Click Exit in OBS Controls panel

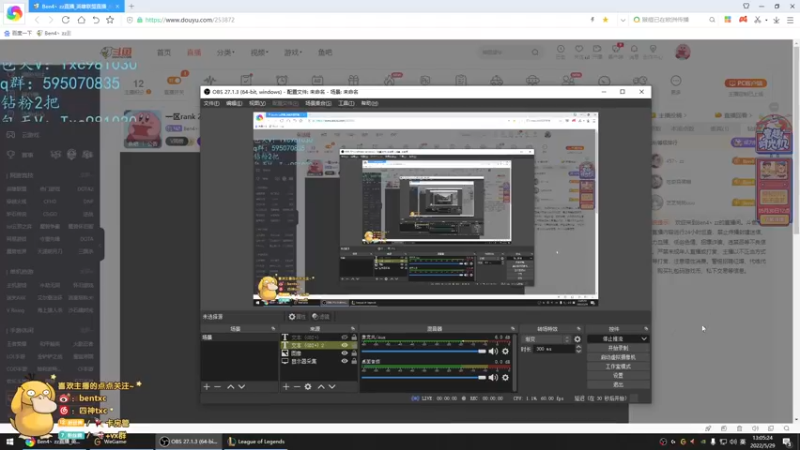pyautogui.click(x=618, y=385)
